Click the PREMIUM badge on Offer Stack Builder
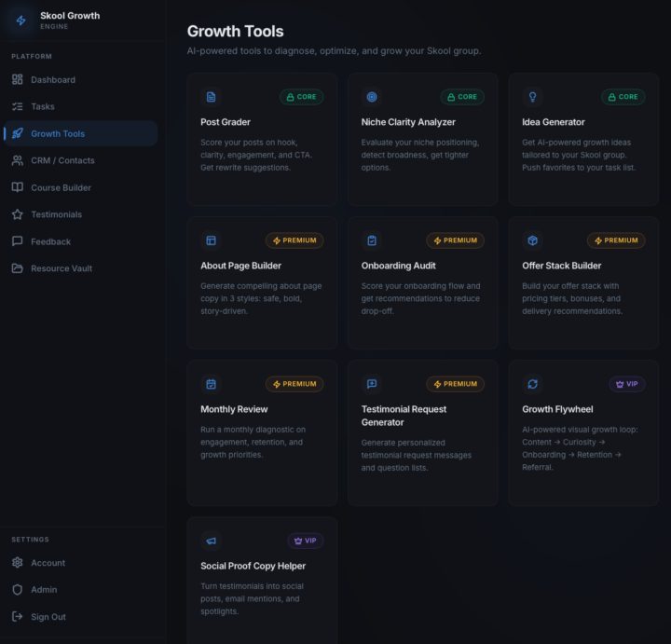Viewport: 671px width, 644px height. (616, 240)
